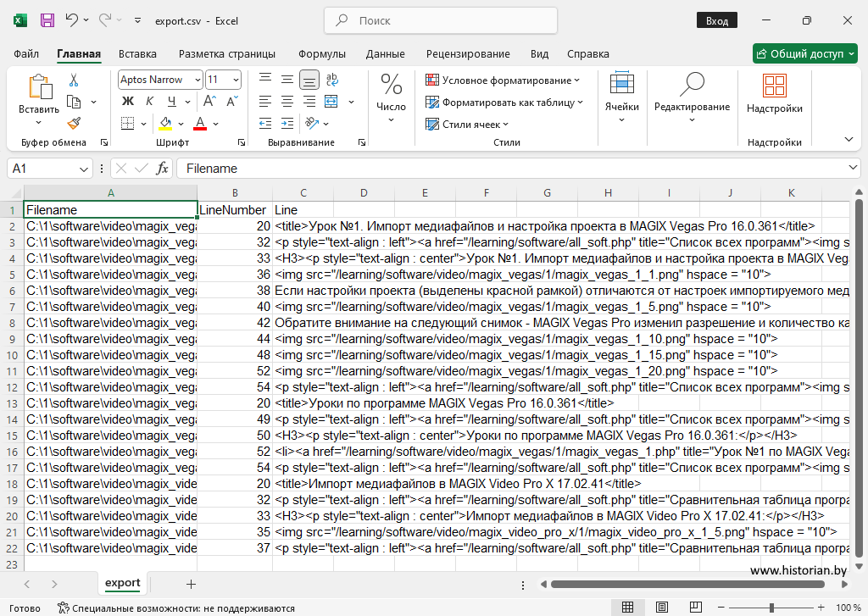Open the Aptos Narrow font dropdown
The height and width of the screenshot is (616, 868).
pos(198,80)
